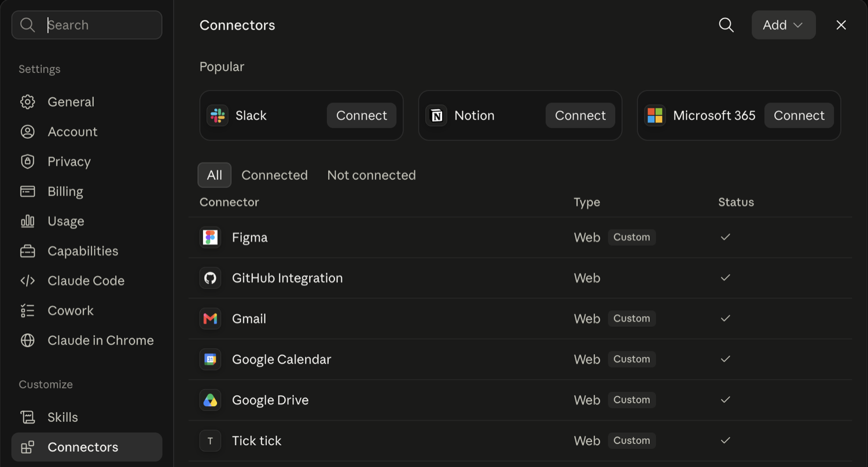Close the Connectors settings dialog
Viewport: 868px width, 467px height.
(841, 25)
